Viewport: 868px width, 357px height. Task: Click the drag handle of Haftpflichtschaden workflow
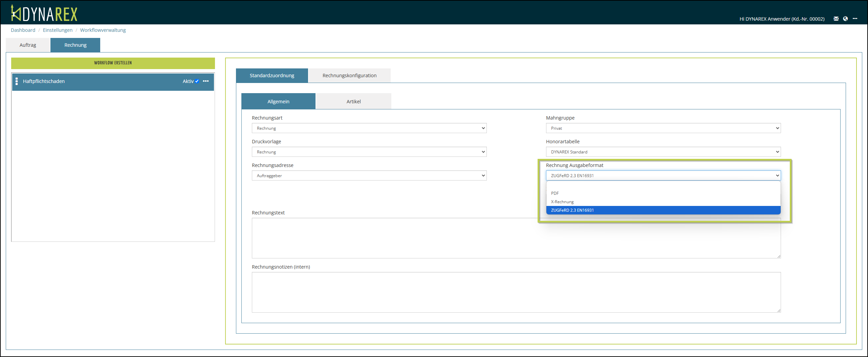(x=17, y=81)
